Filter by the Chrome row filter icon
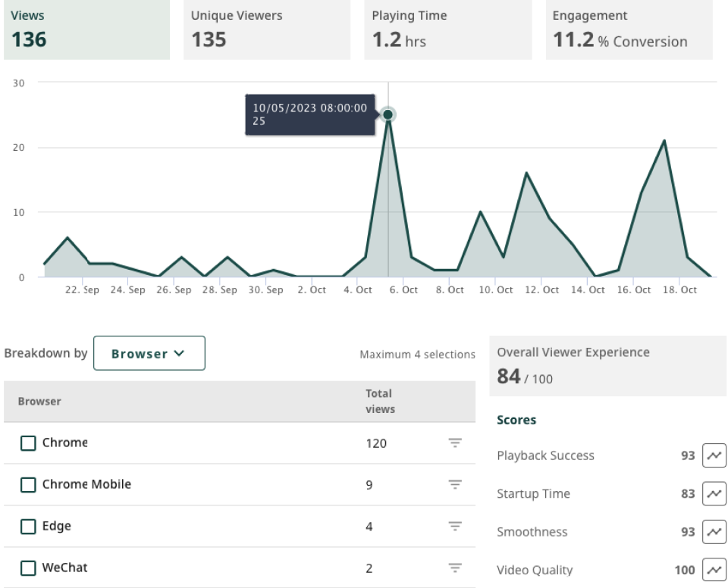 click(x=455, y=443)
